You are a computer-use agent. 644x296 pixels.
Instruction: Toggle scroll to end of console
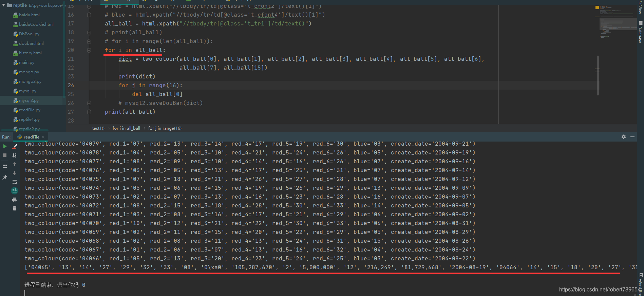coord(15,191)
